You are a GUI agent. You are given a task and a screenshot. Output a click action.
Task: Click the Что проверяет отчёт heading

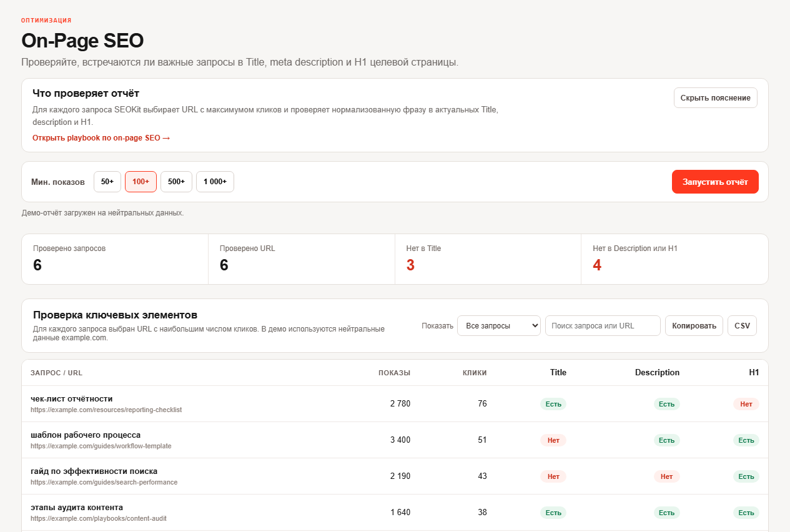point(86,94)
